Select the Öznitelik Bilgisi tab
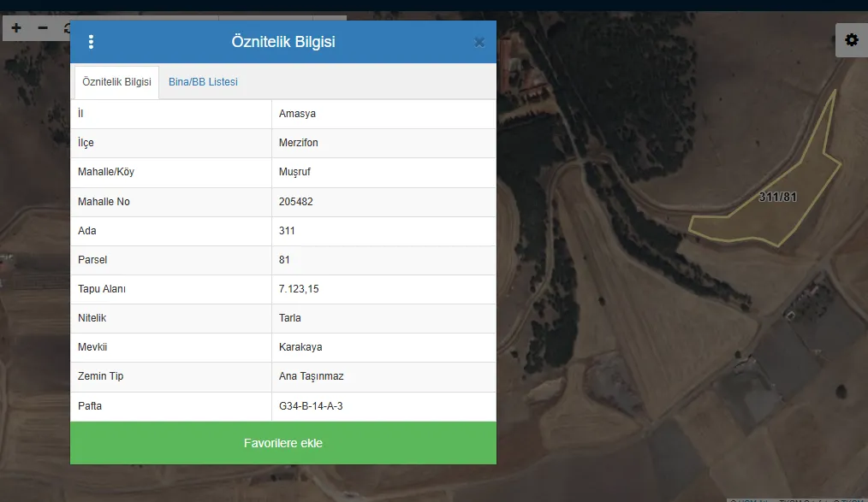The width and height of the screenshot is (868, 502). pos(116,82)
